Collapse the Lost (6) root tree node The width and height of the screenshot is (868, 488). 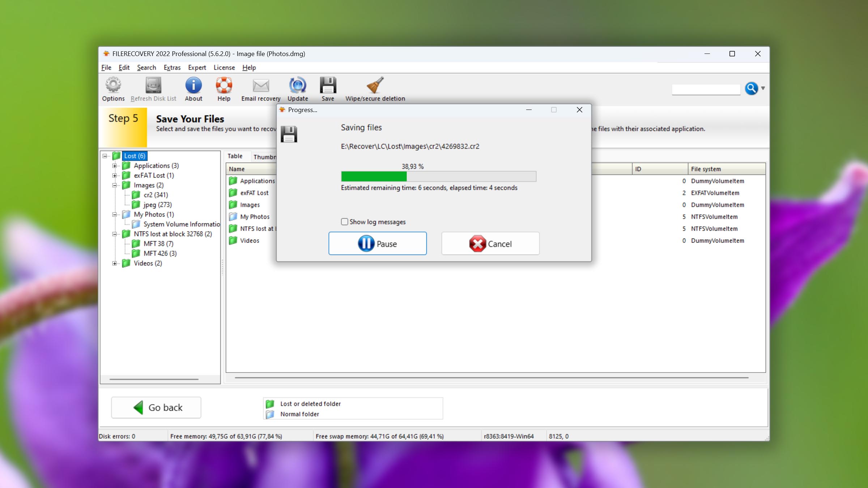click(x=105, y=156)
